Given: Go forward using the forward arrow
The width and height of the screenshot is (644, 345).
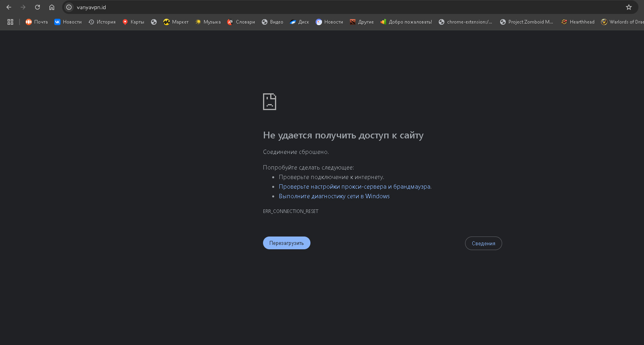Looking at the screenshot, I should 23,7.
